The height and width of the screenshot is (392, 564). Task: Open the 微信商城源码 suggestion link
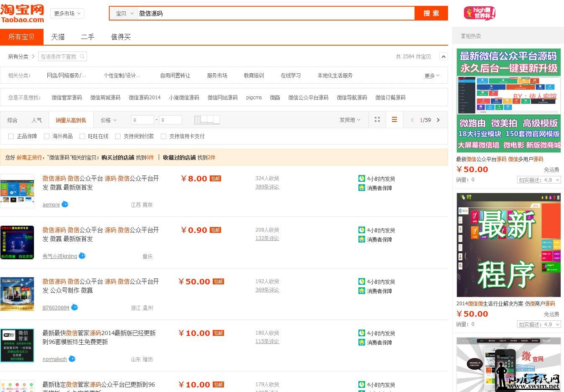(105, 98)
